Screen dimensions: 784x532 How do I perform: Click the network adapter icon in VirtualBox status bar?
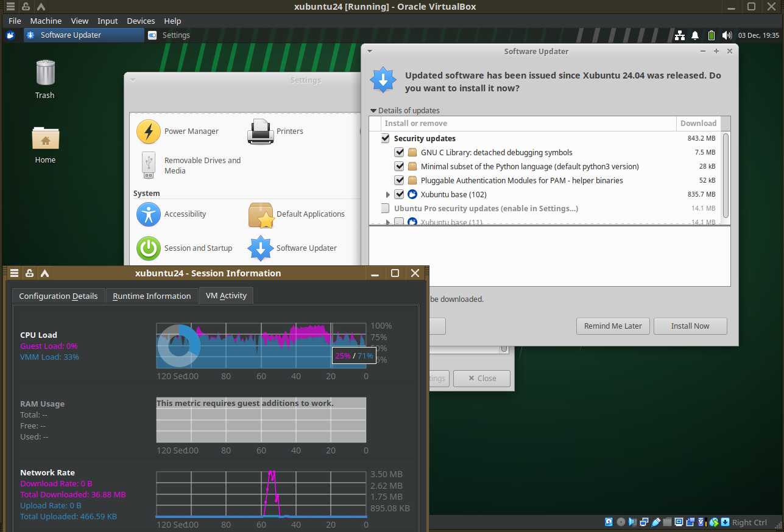click(x=644, y=522)
